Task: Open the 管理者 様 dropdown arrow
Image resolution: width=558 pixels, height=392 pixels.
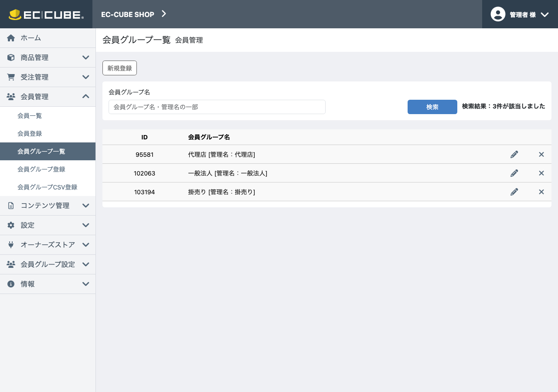Action: pos(544,14)
